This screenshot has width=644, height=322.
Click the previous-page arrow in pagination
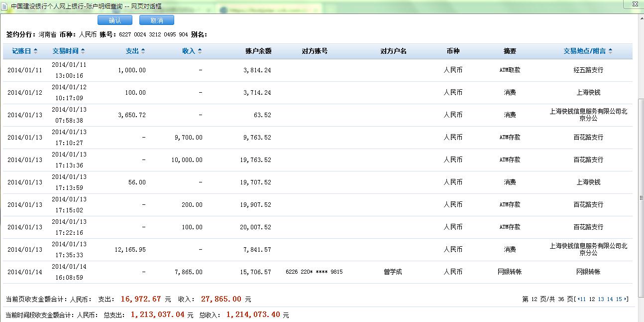coord(578,299)
